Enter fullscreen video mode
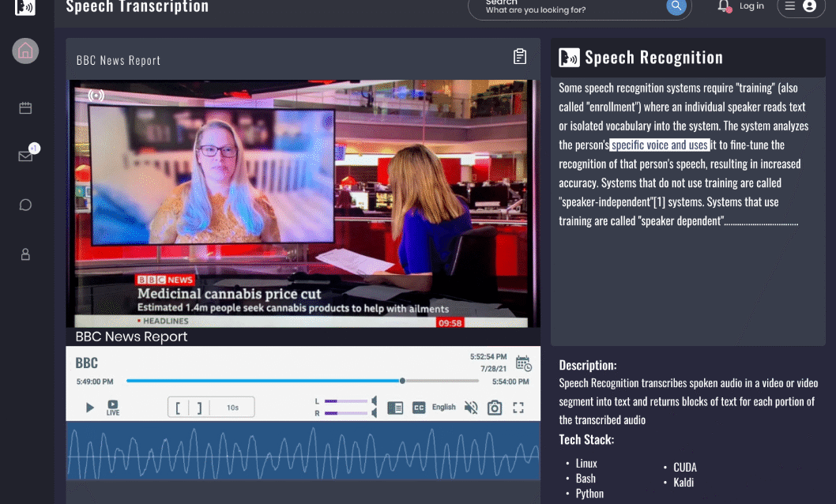The height and width of the screenshot is (504, 836). tap(518, 408)
